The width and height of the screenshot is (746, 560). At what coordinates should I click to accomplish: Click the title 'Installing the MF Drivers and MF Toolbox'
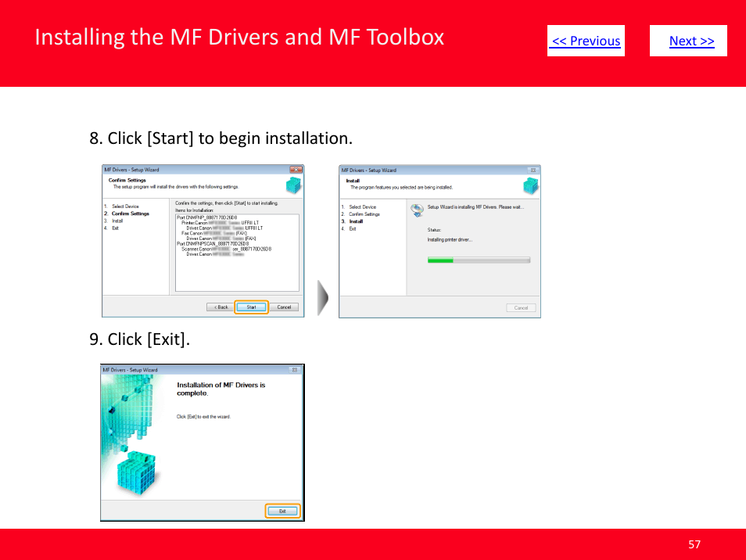pos(239,37)
